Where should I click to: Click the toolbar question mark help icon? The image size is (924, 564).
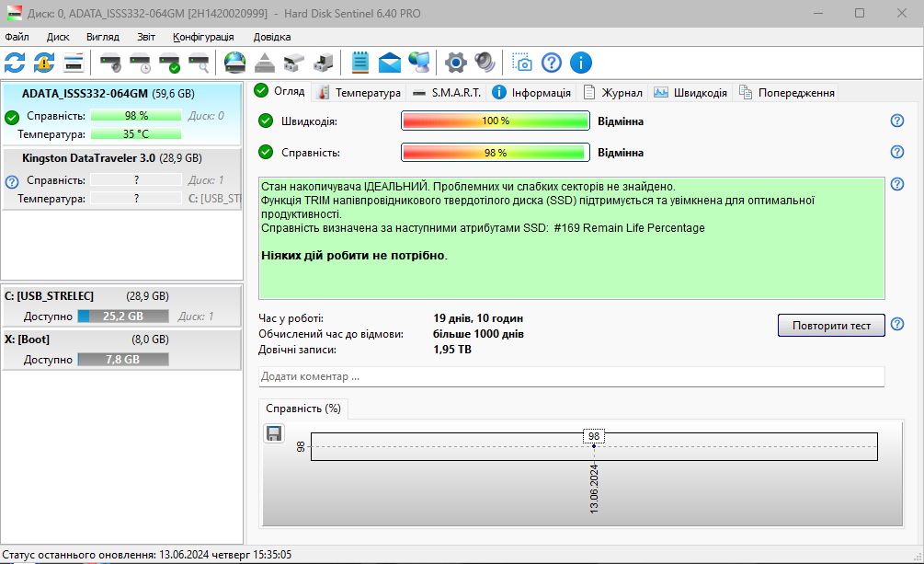pyautogui.click(x=552, y=63)
